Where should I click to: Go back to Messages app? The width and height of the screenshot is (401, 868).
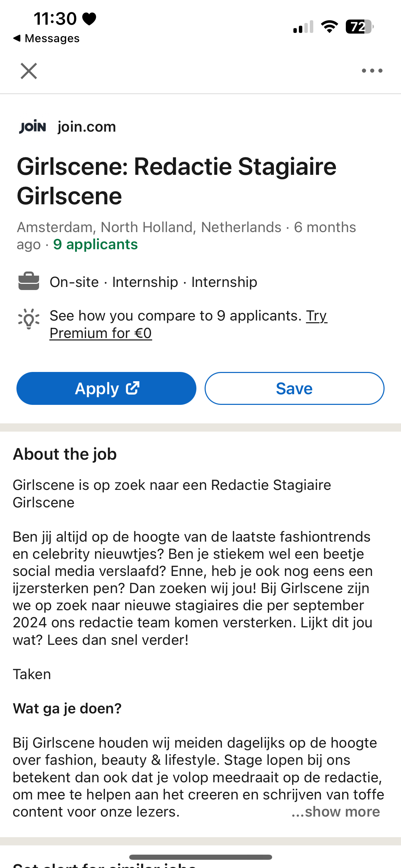tap(46, 38)
